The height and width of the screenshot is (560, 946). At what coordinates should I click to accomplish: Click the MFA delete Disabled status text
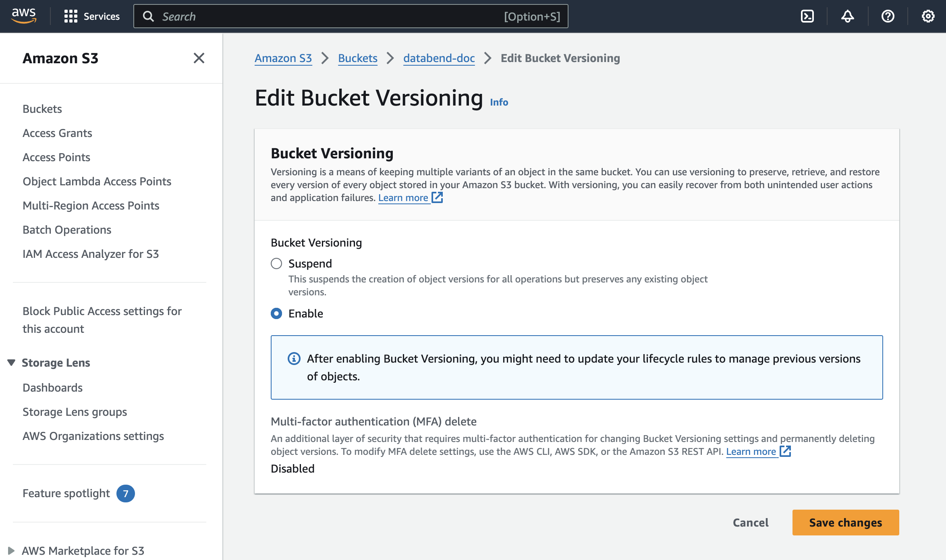pos(293,469)
